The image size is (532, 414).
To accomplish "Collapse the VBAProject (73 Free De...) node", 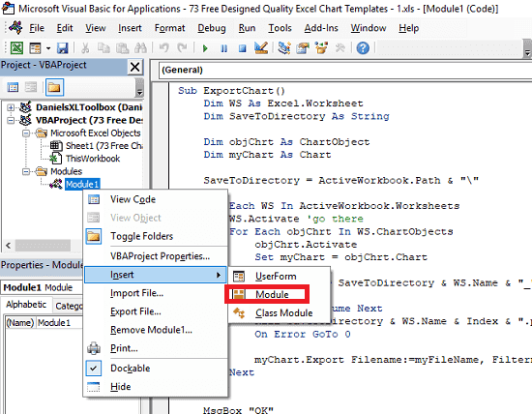I will click(x=11, y=121).
